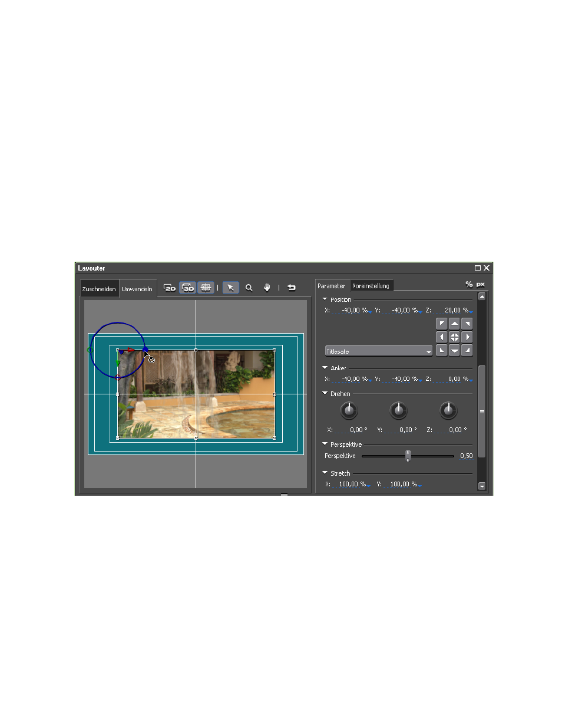Click scrollbar down arrow in parameter panel
This screenshot has width=562, height=728.
pos(482,486)
